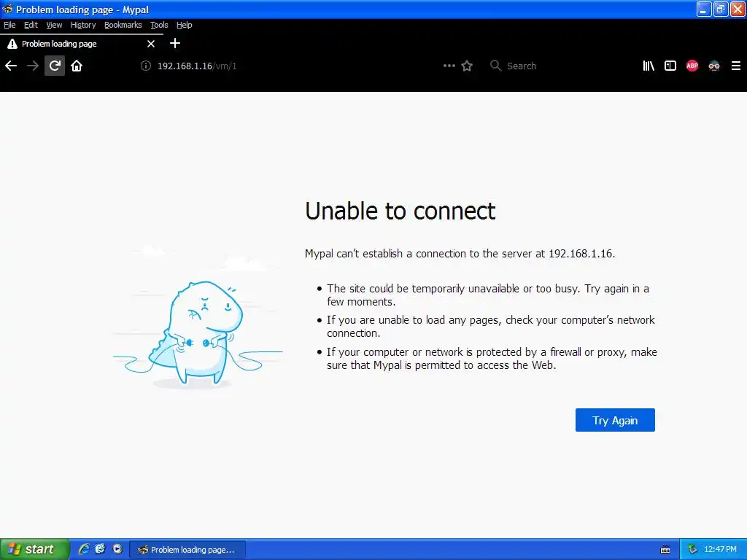This screenshot has width=747, height=560.
Task: Minimize the Mypal window
Action: pyautogui.click(x=704, y=9)
